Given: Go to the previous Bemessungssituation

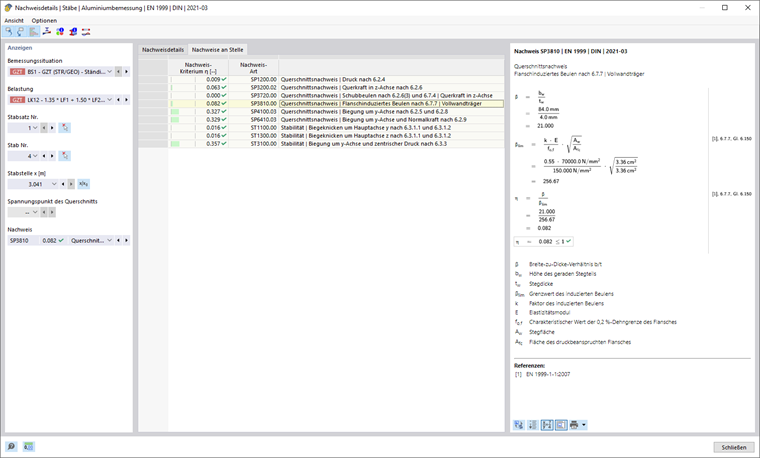Looking at the screenshot, I should [x=118, y=72].
